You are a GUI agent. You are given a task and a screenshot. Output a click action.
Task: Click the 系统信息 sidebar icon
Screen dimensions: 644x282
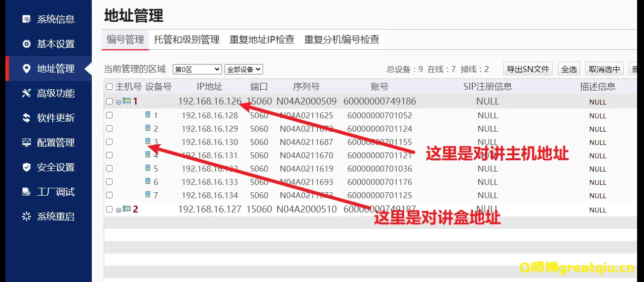pos(27,19)
